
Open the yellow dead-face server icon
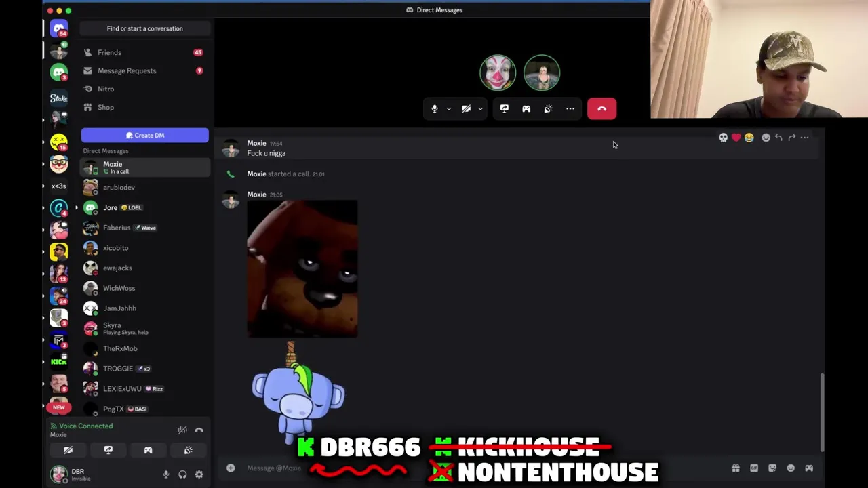point(59,142)
